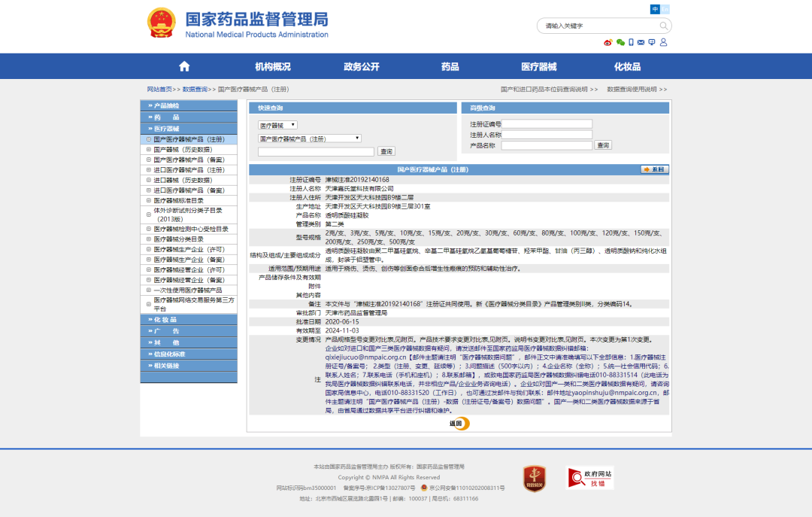812x517 pixels.
Task: Follow the 网站首页 breadcrumb link
Action: pyautogui.click(x=159, y=90)
